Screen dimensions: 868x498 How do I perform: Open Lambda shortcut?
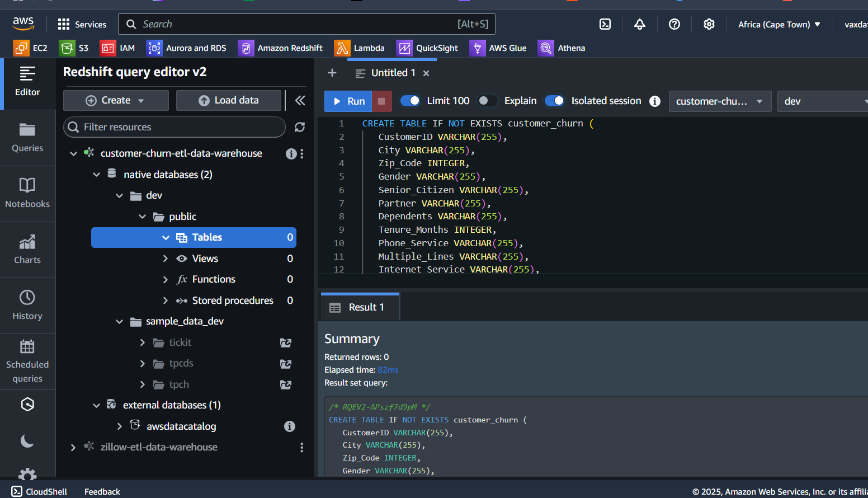(360, 48)
